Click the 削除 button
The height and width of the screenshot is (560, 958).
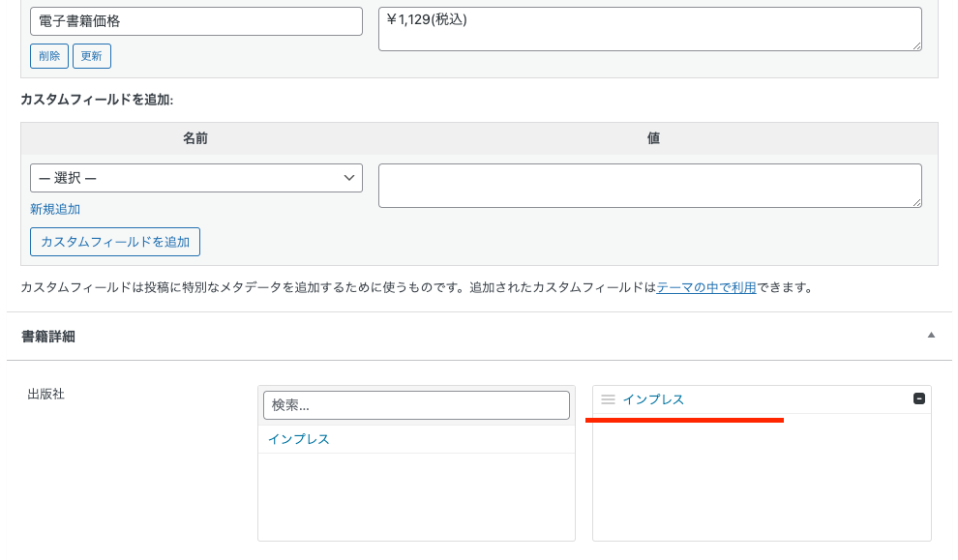(x=49, y=56)
